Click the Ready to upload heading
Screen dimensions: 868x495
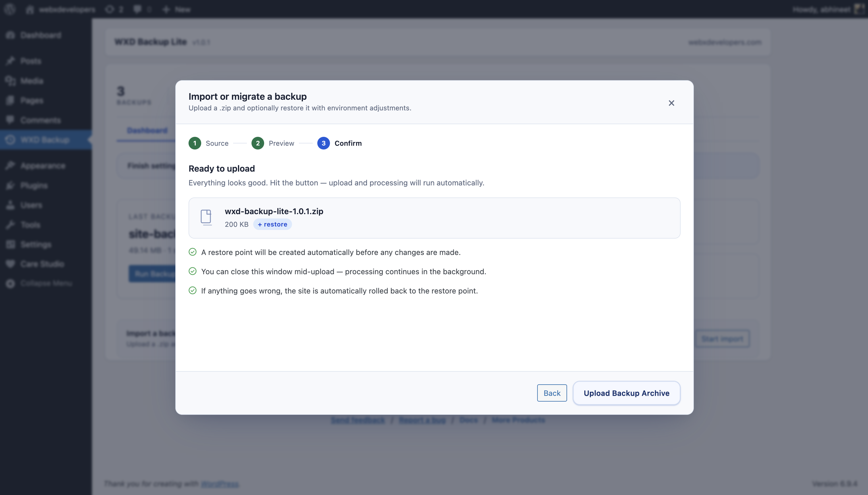pyautogui.click(x=222, y=169)
